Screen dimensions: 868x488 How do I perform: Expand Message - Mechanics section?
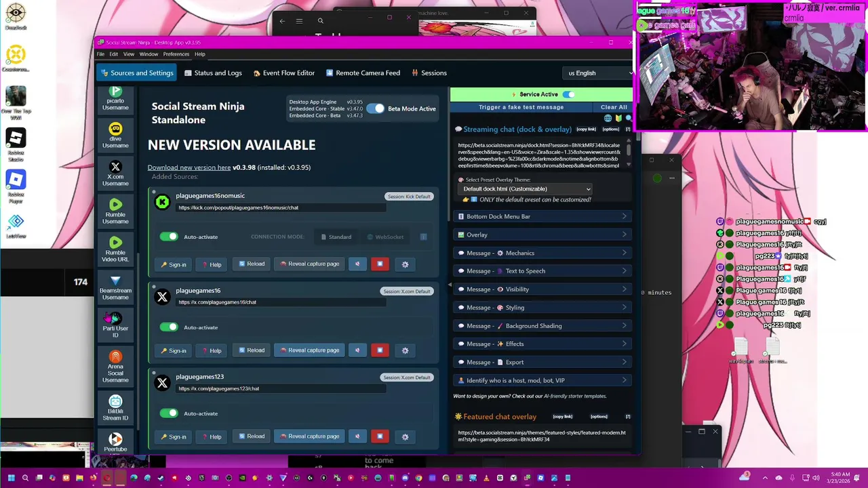tap(542, 253)
